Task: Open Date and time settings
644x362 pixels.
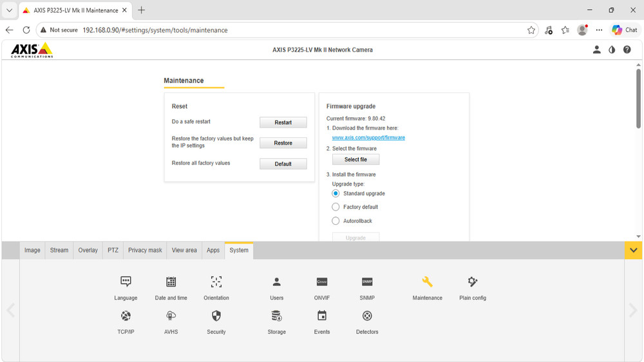Action: tap(171, 282)
